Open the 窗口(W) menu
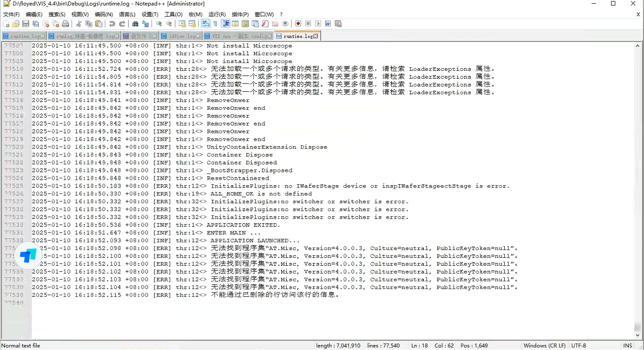 pyautogui.click(x=264, y=14)
